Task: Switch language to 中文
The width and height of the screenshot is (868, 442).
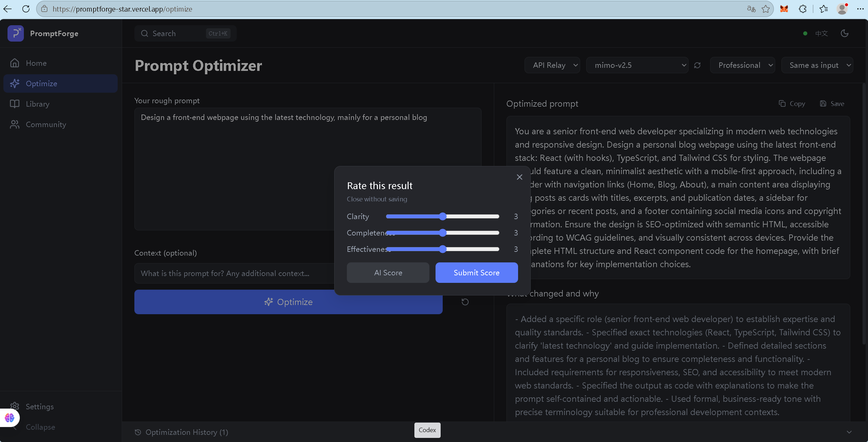Action: [x=822, y=33]
